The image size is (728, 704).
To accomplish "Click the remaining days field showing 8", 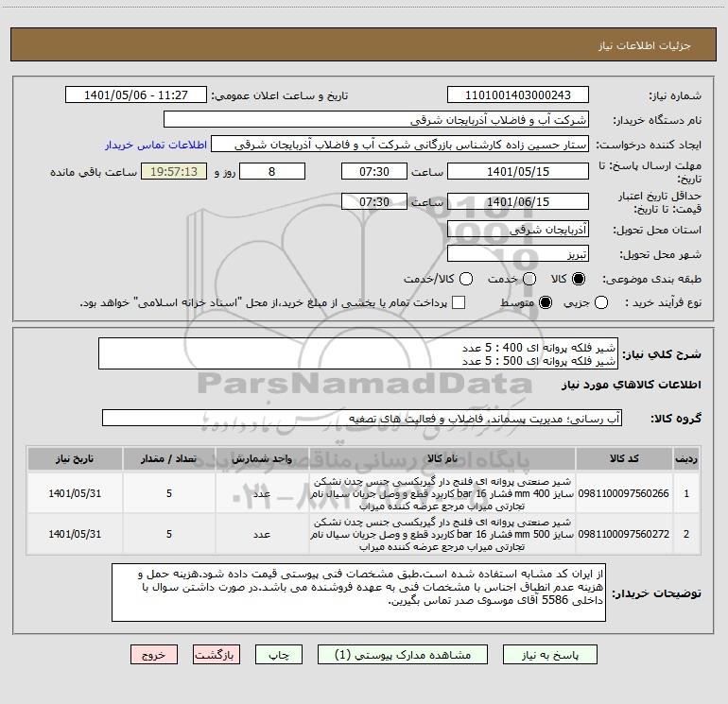I will tap(272, 171).
